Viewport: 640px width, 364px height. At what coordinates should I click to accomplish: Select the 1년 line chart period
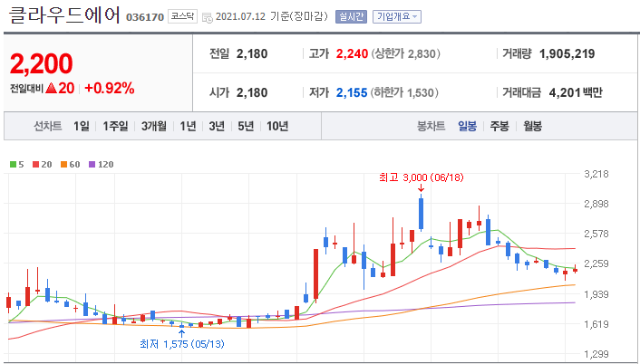(x=188, y=126)
